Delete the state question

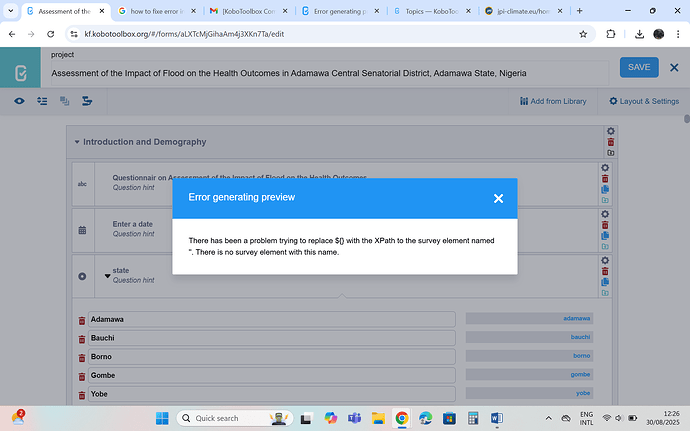coord(605,271)
